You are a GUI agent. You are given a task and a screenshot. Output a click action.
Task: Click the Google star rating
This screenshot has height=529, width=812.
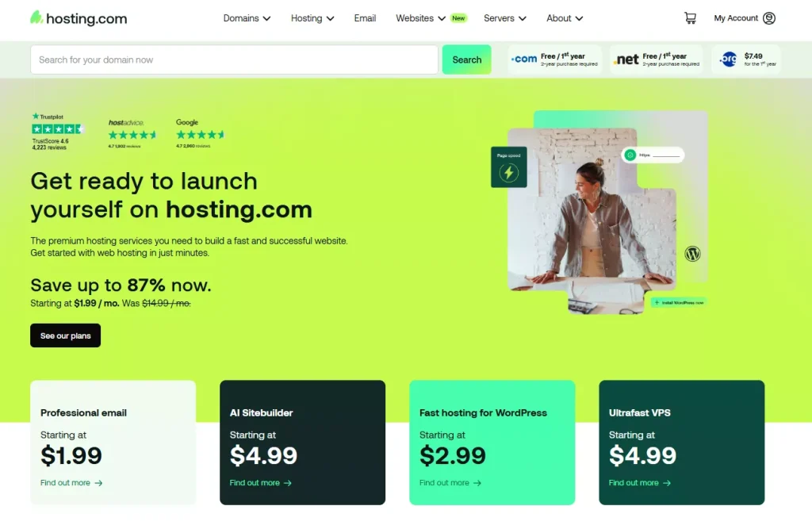[x=201, y=135]
